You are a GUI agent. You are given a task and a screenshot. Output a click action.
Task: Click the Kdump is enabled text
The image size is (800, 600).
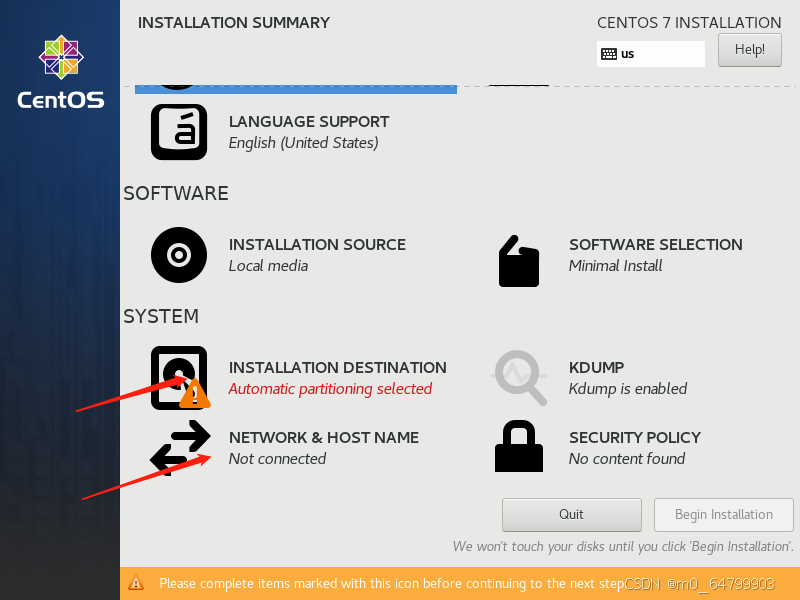(x=628, y=389)
